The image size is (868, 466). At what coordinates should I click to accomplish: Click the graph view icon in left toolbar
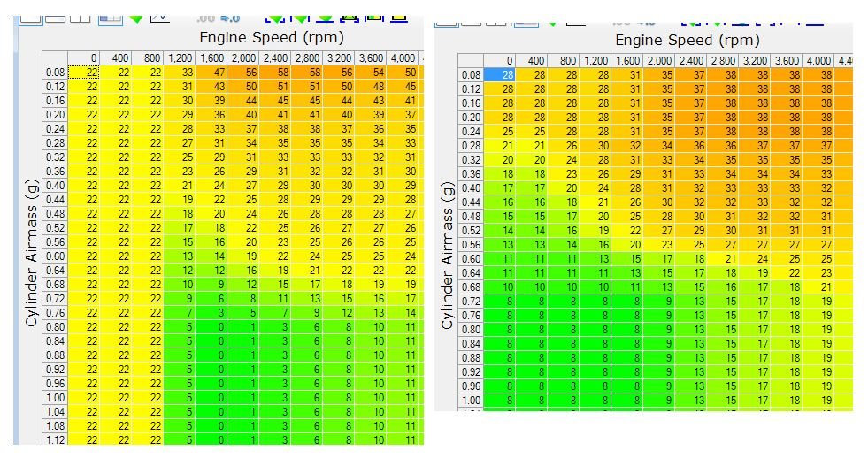click(160, 19)
